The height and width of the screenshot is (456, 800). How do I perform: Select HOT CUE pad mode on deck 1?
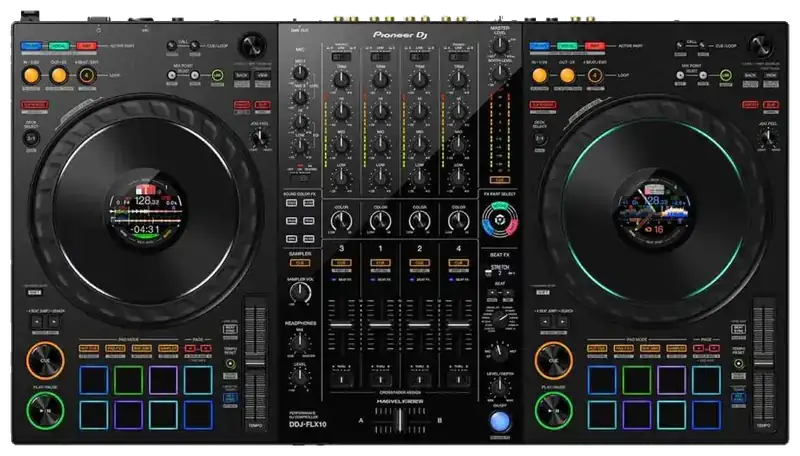[x=89, y=348]
